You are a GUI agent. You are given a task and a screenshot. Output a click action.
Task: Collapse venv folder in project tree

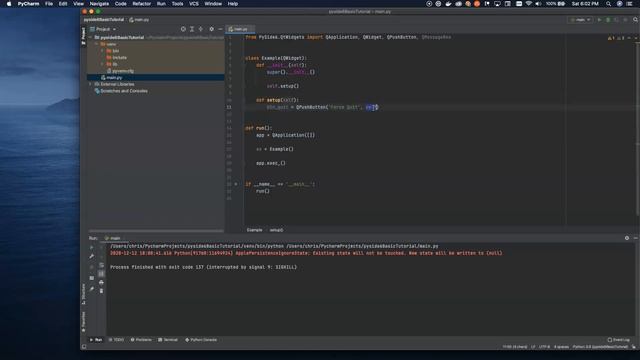click(x=97, y=44)
